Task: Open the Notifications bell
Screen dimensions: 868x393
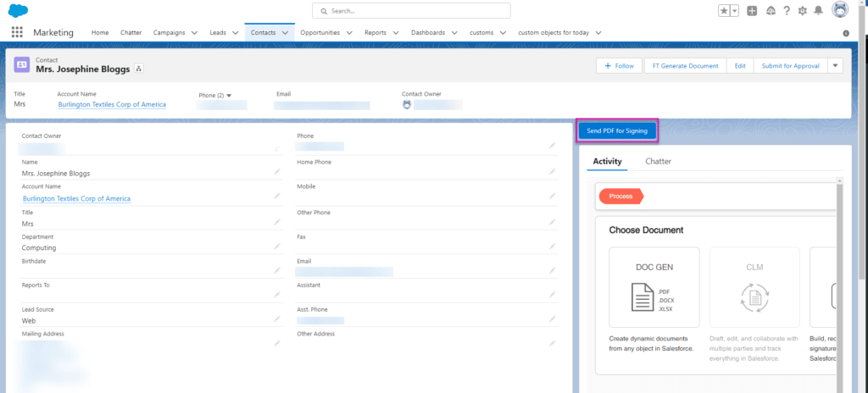Action: (x=818, y=11)
